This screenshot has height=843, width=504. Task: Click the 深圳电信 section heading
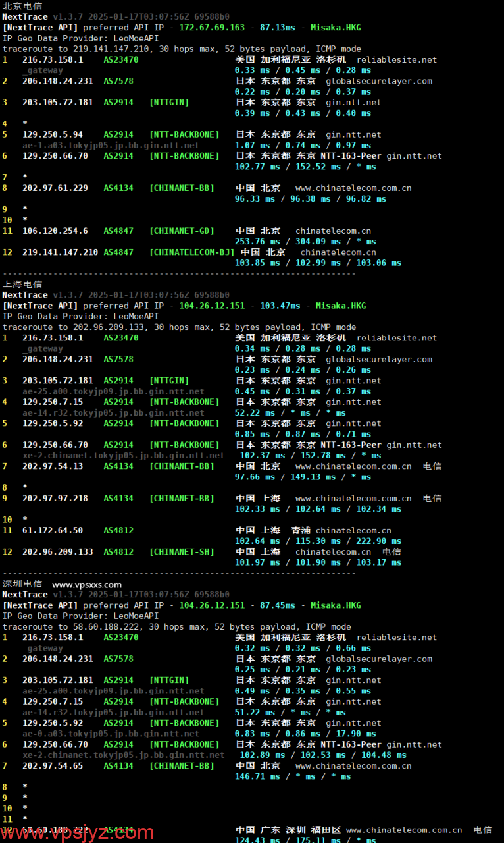pyautogui.click(x=22, y=584)
